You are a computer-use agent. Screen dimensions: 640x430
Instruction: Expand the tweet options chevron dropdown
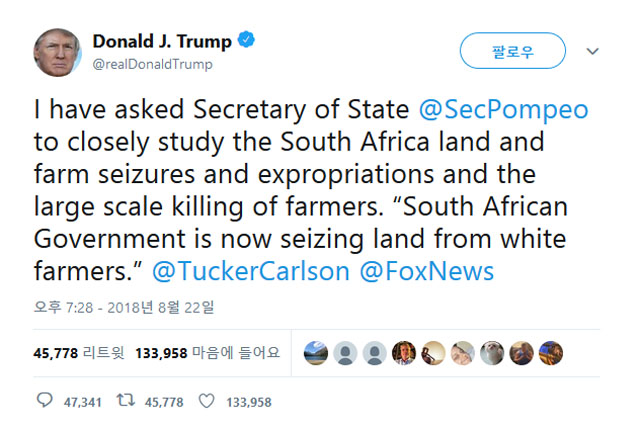tap(592, 50)
